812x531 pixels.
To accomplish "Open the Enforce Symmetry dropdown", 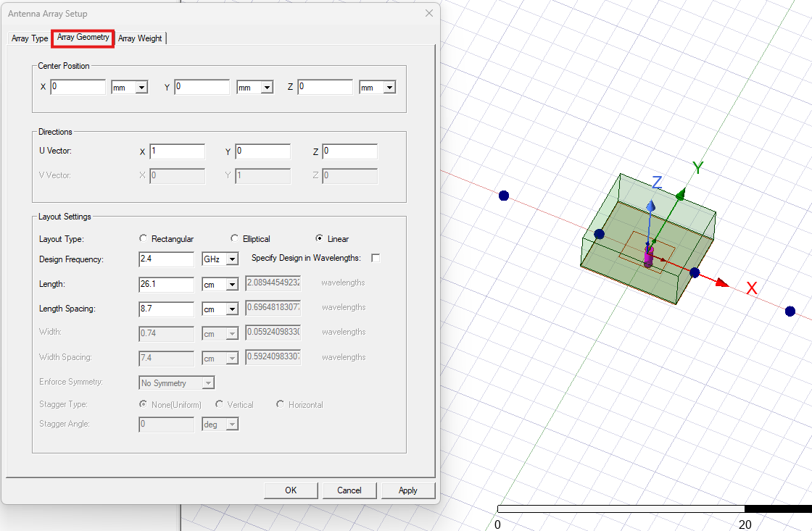I will 208,382.
